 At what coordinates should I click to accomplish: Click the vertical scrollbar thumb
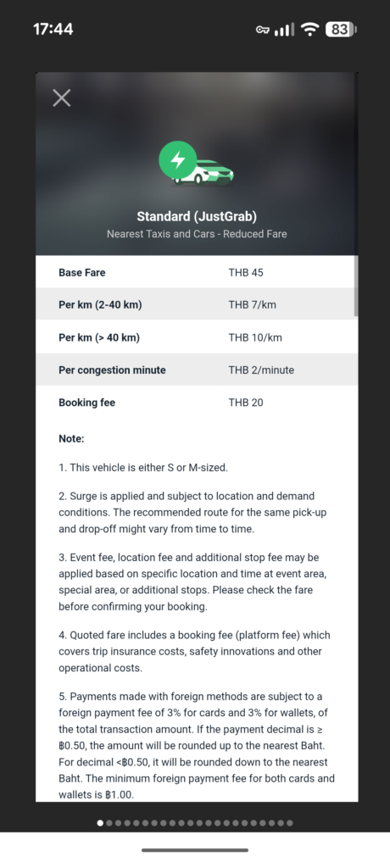pyautogui.click(x=355, y=286)
